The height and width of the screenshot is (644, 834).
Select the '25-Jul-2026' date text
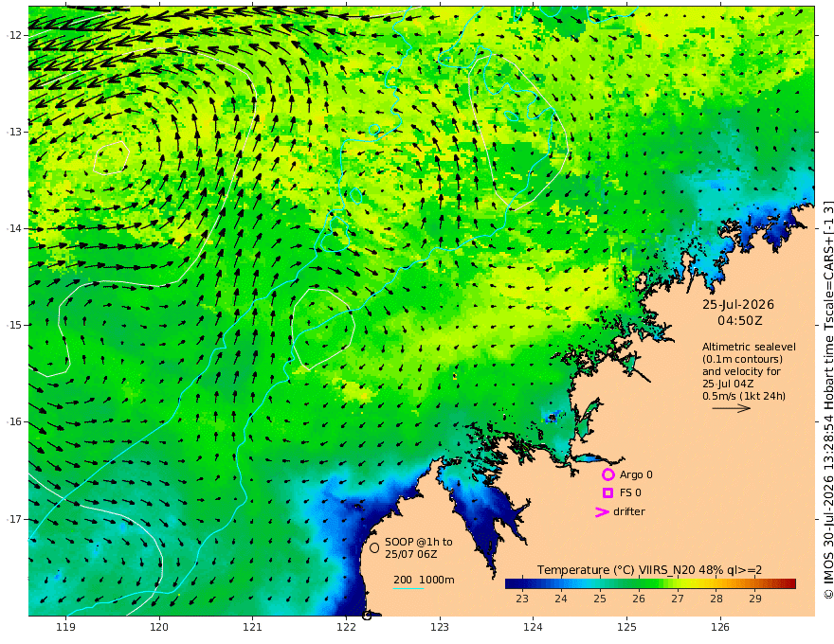click(738, 305)
